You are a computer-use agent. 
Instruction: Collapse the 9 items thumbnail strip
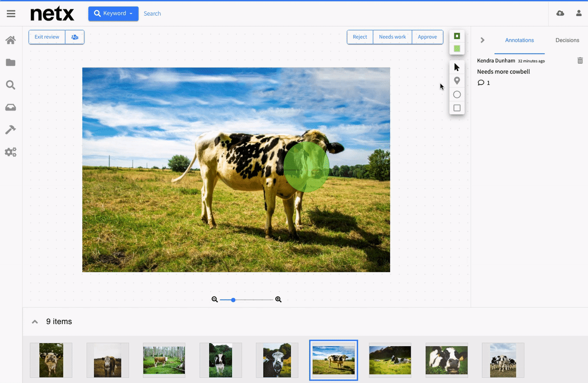35,322
